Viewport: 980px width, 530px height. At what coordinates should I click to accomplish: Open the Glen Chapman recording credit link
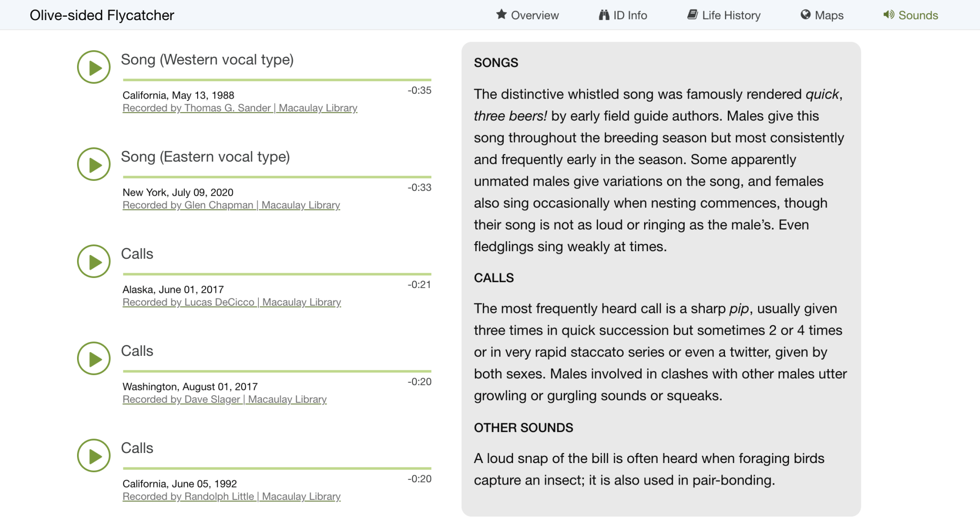[231, 205]
